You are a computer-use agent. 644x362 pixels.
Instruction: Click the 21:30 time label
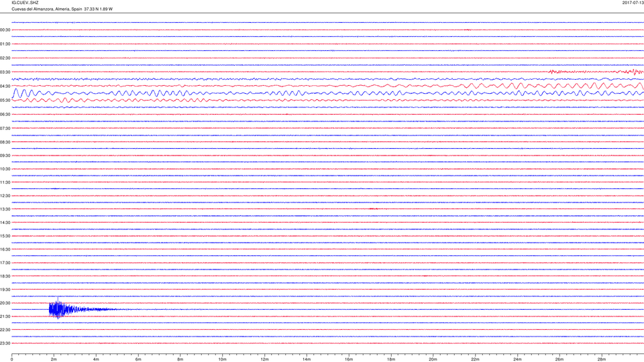click(5, 316)
